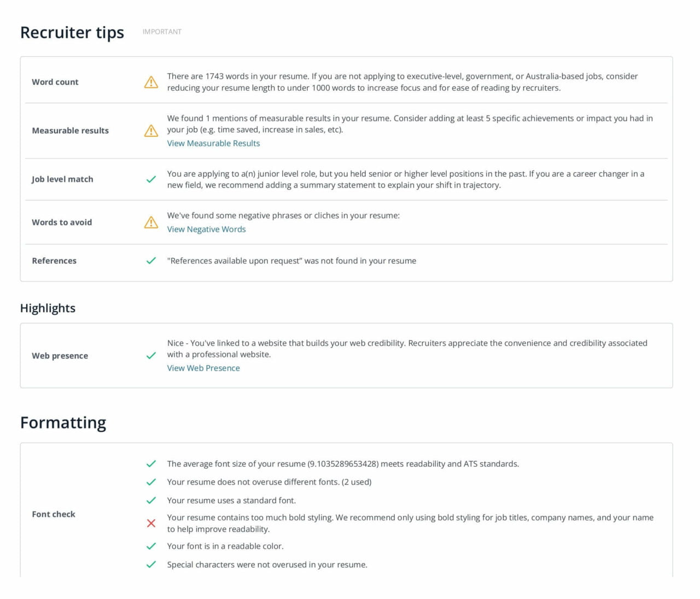This screenshot has height=599, width=700.
Task: Expand the Font check section
Action: [x=53, y=514]
